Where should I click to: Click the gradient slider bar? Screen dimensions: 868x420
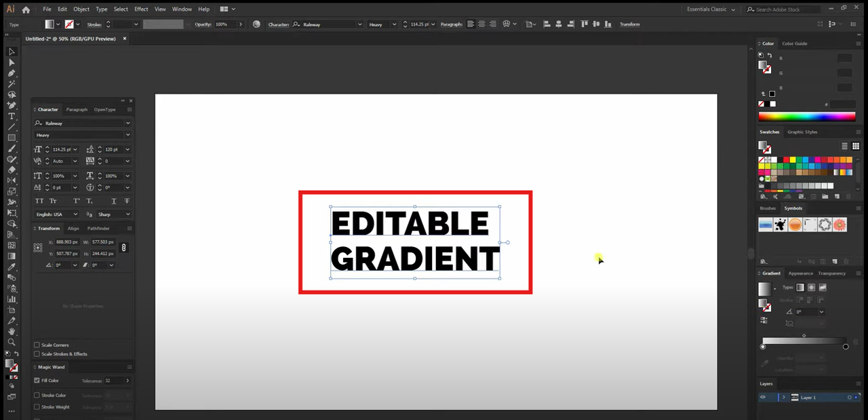[804, 341]
